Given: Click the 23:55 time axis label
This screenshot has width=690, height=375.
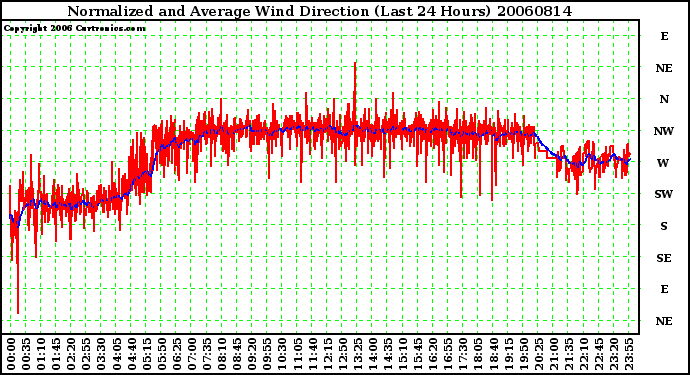Looking at the screenshot, I should (629, 354).
